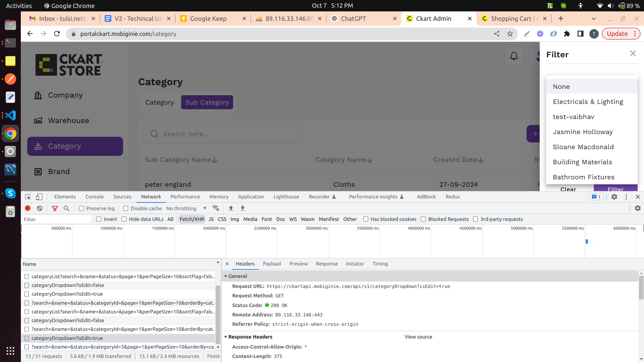
Task: Click the clear network log icon
Action: pyautogui.click(x=40, y=208)
